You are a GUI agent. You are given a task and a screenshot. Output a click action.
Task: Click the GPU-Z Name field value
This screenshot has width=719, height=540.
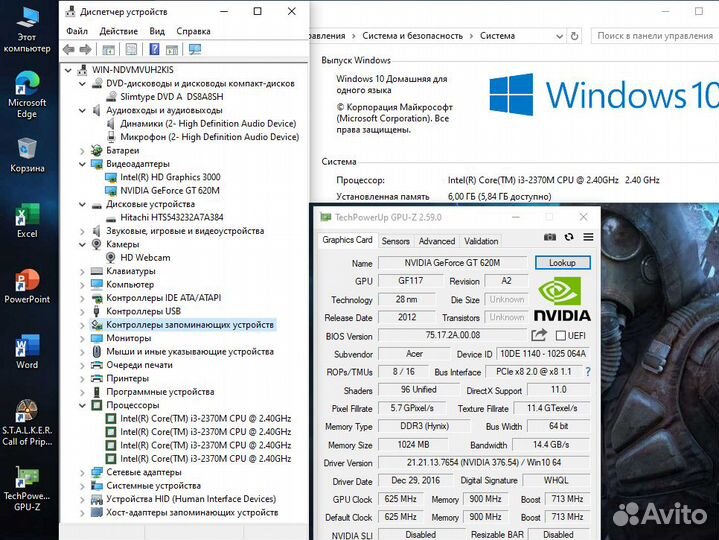click(452, 263)
